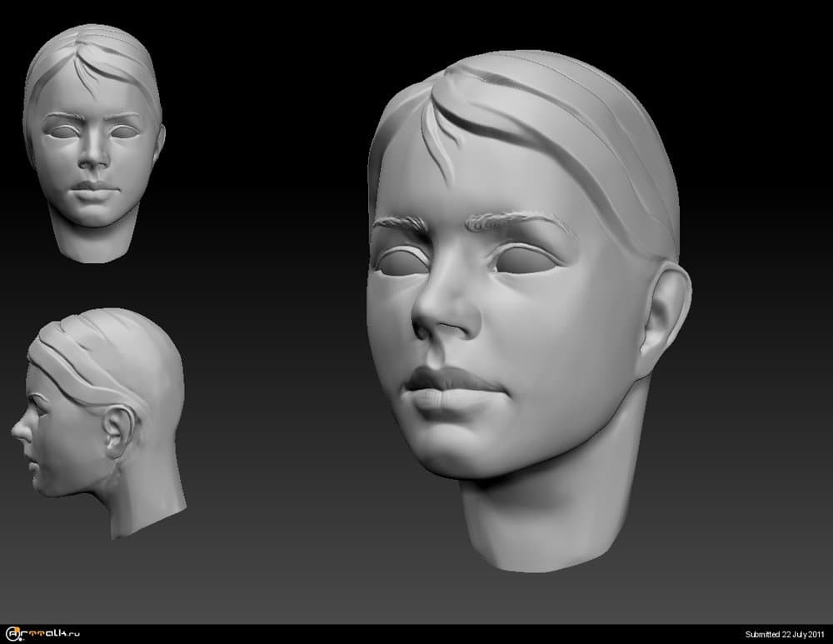Click the ear on side profile head
This screenshot has height=644, width=833.
click(x=117, y=429)
